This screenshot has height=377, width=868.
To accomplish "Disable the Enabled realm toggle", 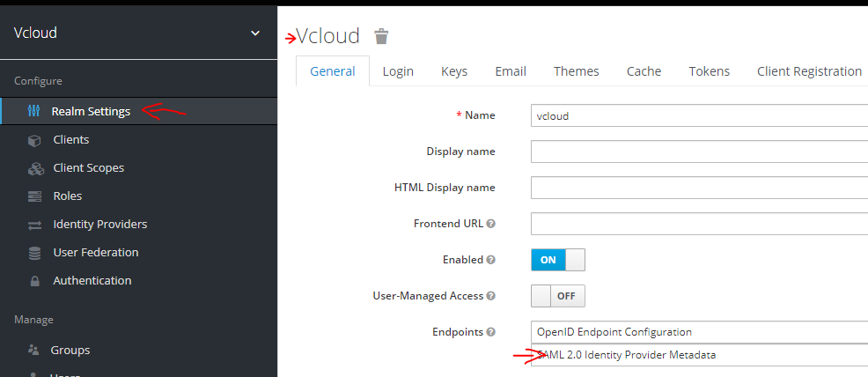I will pos(557,260).
